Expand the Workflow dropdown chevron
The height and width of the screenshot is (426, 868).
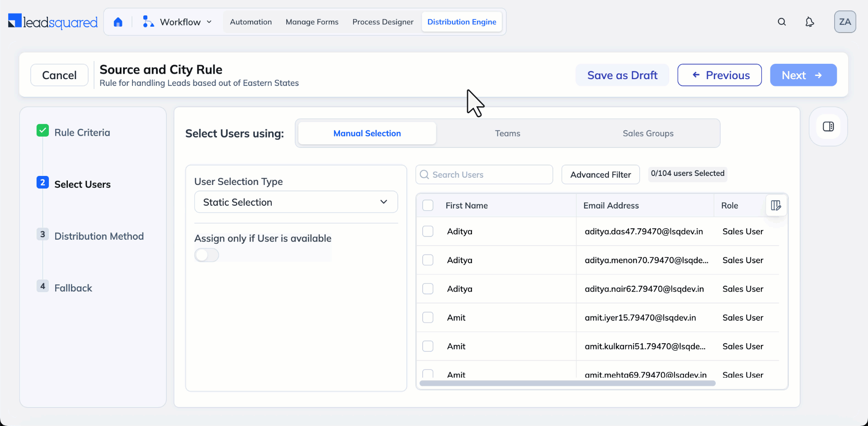pyautogui.click(x=209, y=22)
